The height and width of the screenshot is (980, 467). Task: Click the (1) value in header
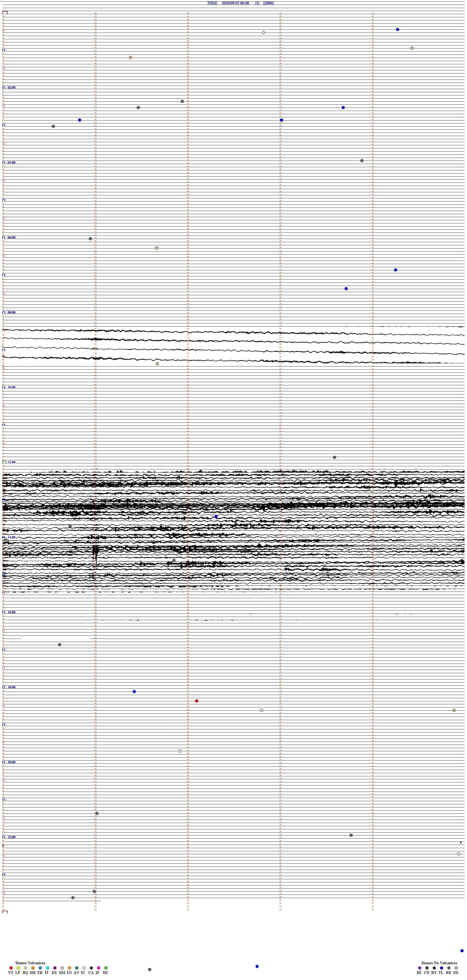257,3
